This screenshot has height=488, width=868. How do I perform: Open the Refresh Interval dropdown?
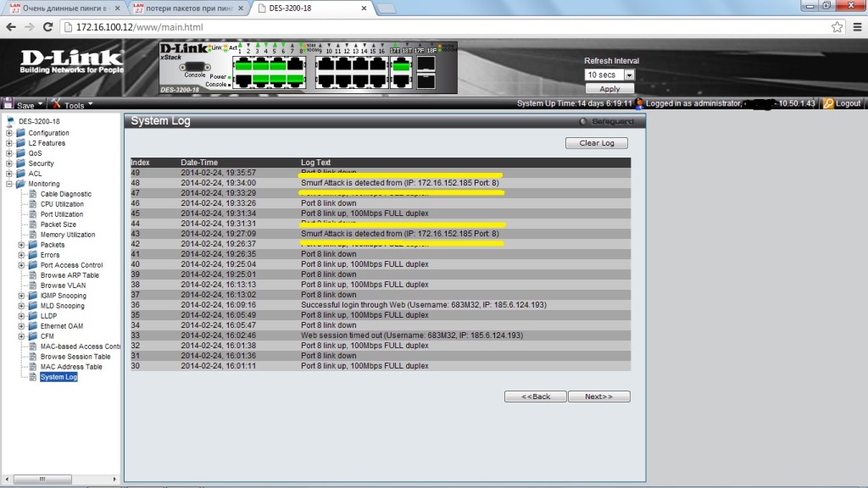[x=629, y=75]
